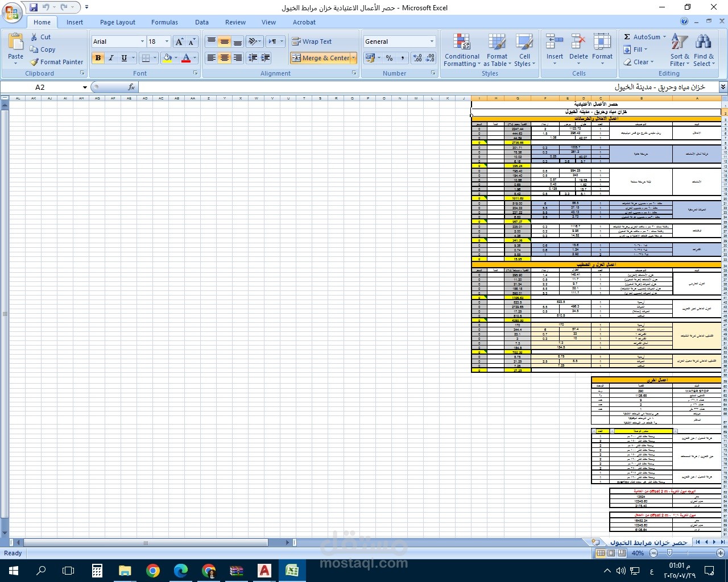
Task: Toggle Italic formatting
Action: (111, 58)
